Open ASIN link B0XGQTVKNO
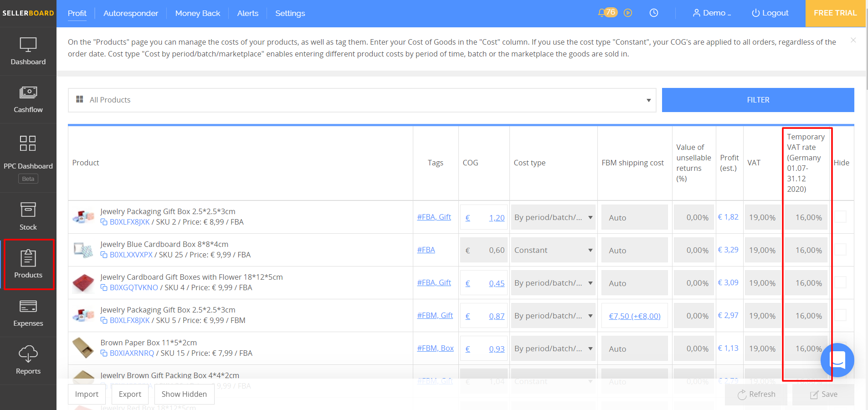Viewport: 868px width, 410px height. pos(134,288)
